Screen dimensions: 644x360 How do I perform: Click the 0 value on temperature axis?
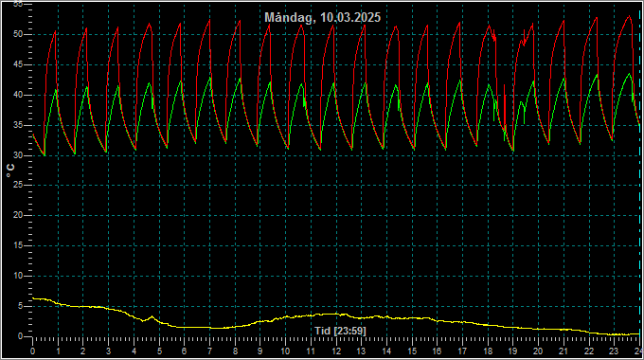click(21, 336)
